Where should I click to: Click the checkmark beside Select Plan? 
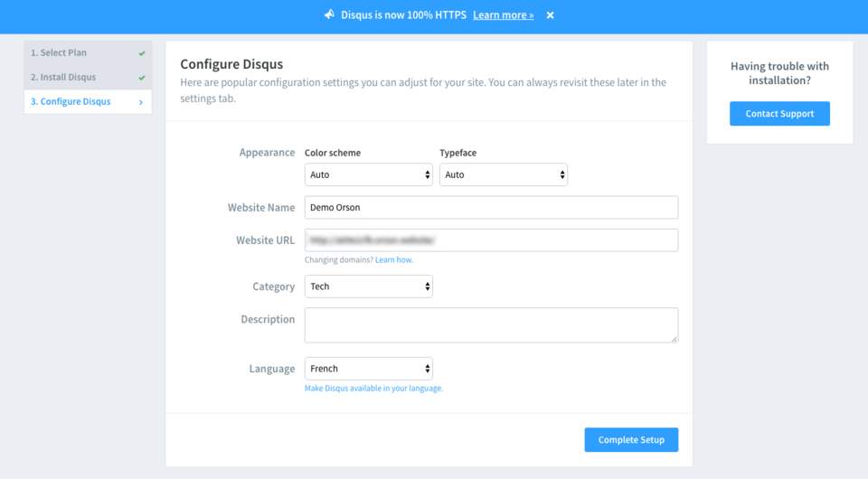[142, 53]
